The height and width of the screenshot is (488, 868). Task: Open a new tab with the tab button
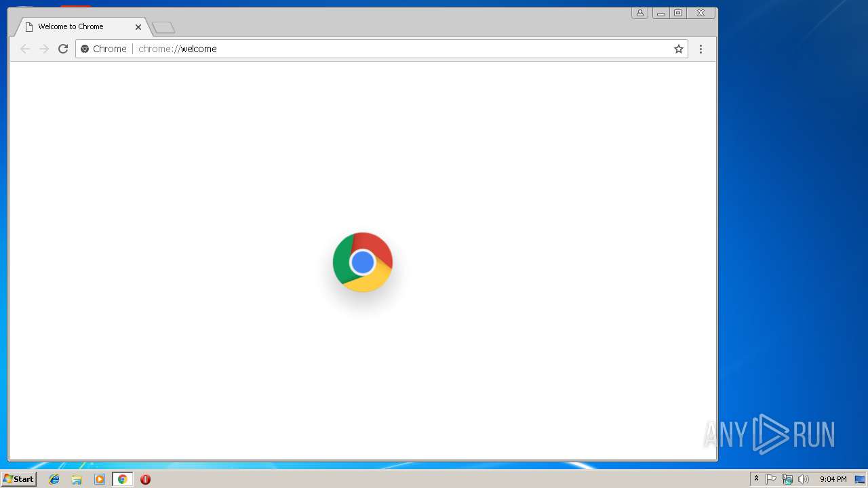(x=163, y=28)
